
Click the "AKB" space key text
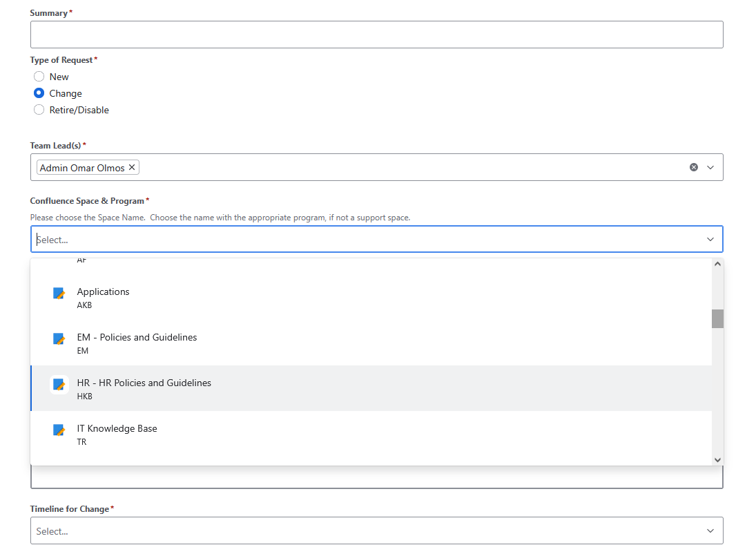tap(84, 305)
